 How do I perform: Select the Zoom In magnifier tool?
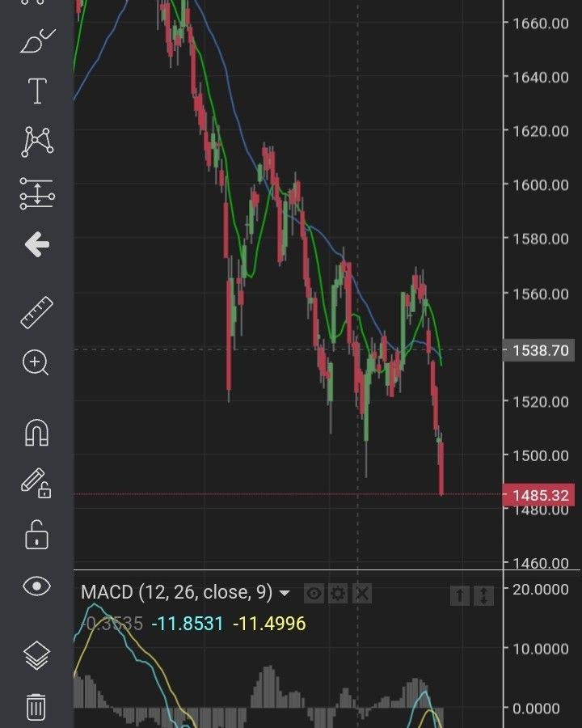point(36,363)
